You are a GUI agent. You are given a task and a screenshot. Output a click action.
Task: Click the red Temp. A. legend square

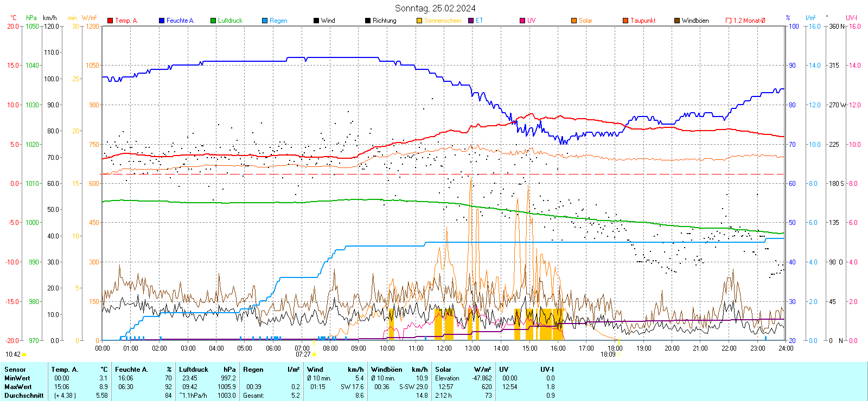pyautogui.click(x=110, y=21)
